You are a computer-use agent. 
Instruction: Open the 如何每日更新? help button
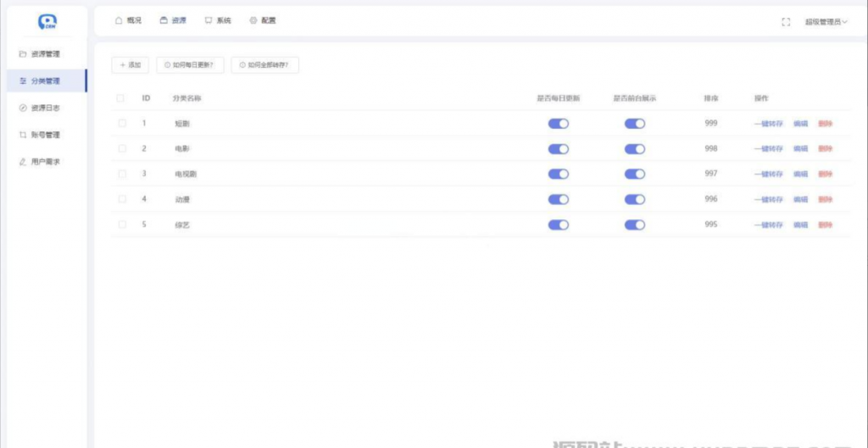[191, 65]
